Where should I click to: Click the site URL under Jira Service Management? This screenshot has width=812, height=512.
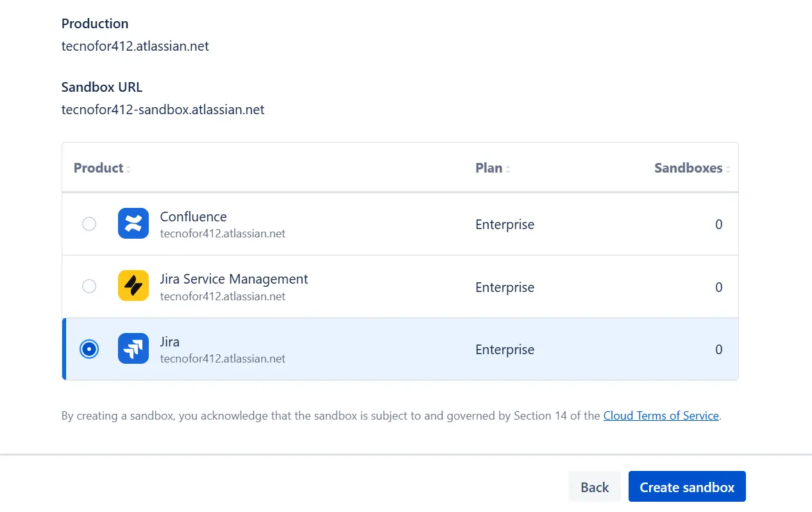tap(223, 296)
